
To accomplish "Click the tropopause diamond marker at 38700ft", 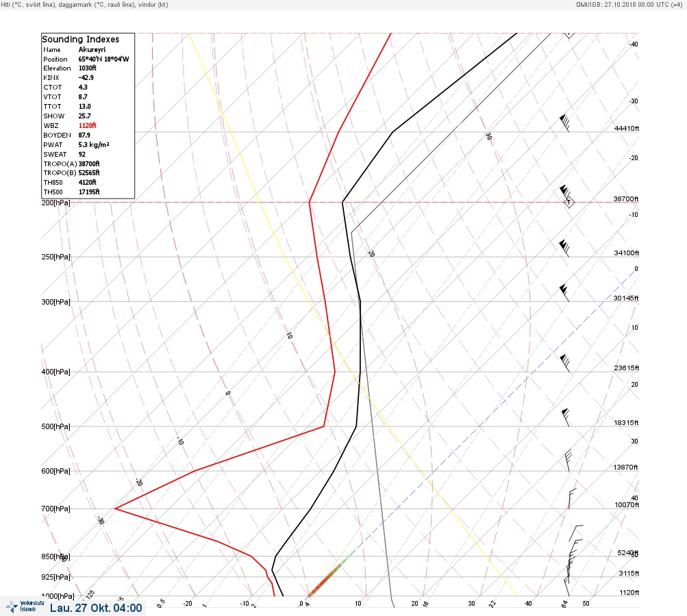I will [x=569, y=203].
